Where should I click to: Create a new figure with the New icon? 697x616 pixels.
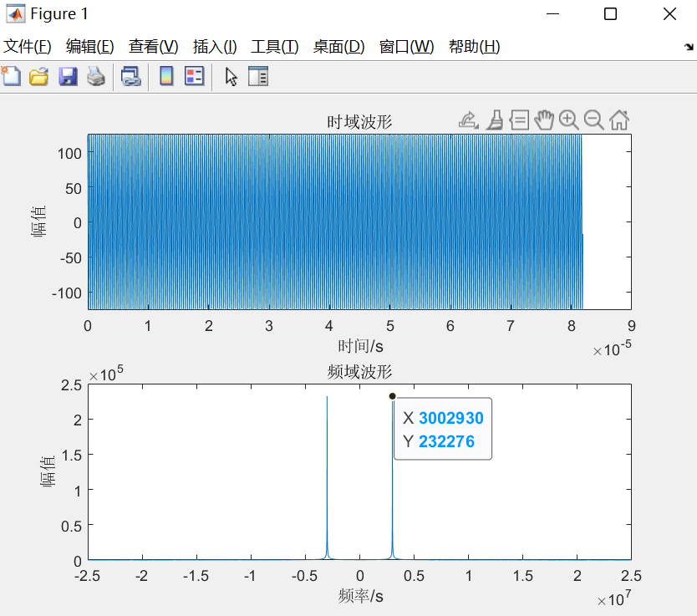(x=11, y=75)
